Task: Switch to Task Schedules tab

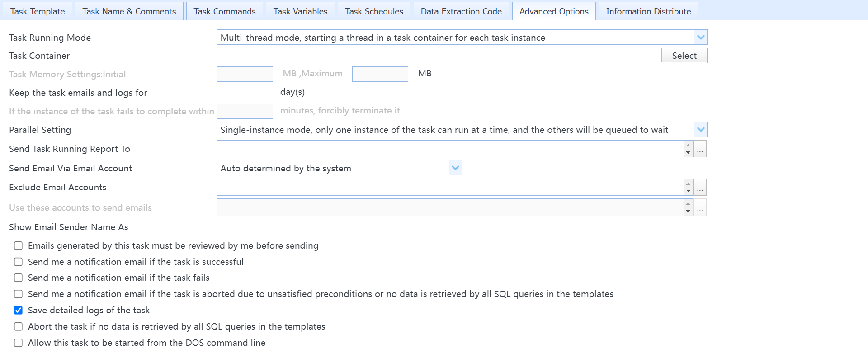Action: (x=374, y=11)
